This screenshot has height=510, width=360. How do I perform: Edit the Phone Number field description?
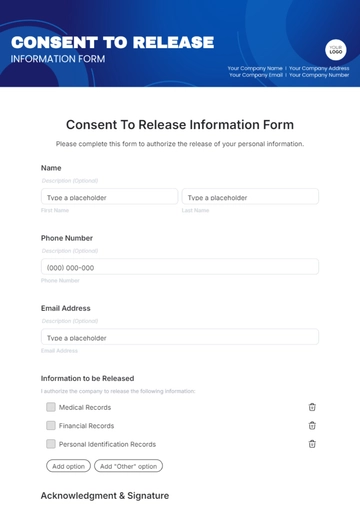click(x=70, y=251)
